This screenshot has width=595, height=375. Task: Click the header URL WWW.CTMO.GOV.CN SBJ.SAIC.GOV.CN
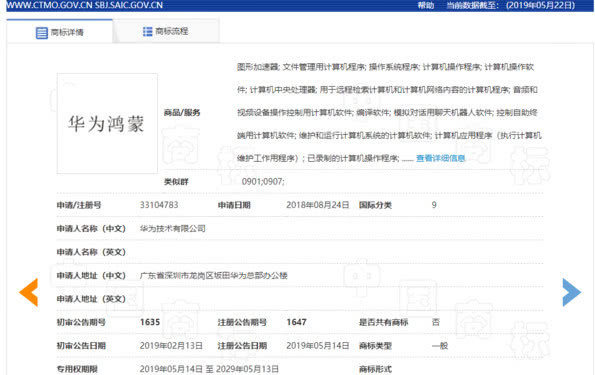85,5
